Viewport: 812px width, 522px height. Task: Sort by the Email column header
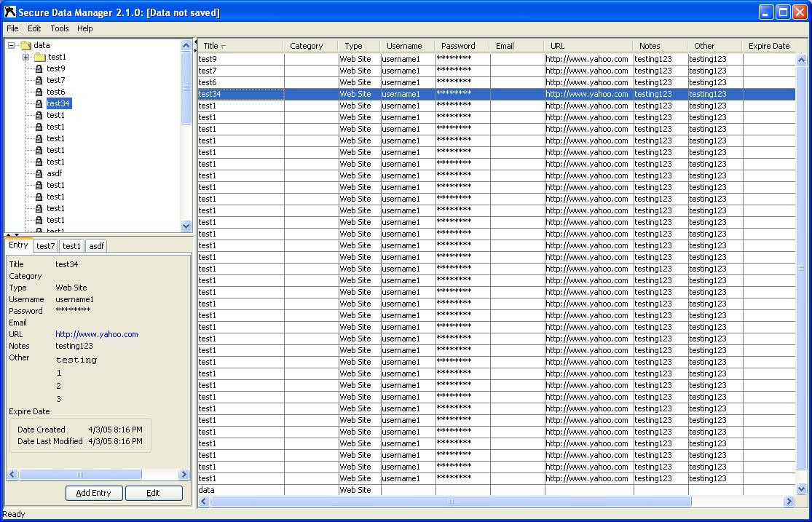point(516,46)
